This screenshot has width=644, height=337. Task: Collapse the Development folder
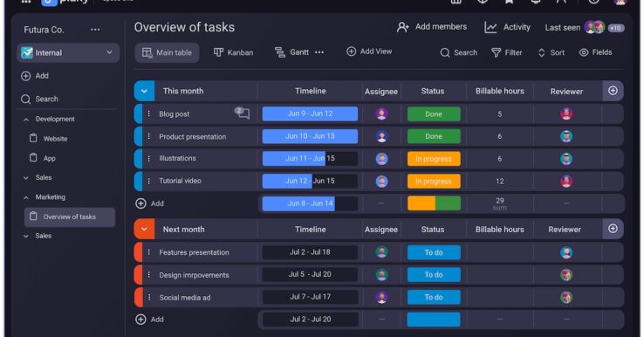pyautogui.click(x=26, y=120)
